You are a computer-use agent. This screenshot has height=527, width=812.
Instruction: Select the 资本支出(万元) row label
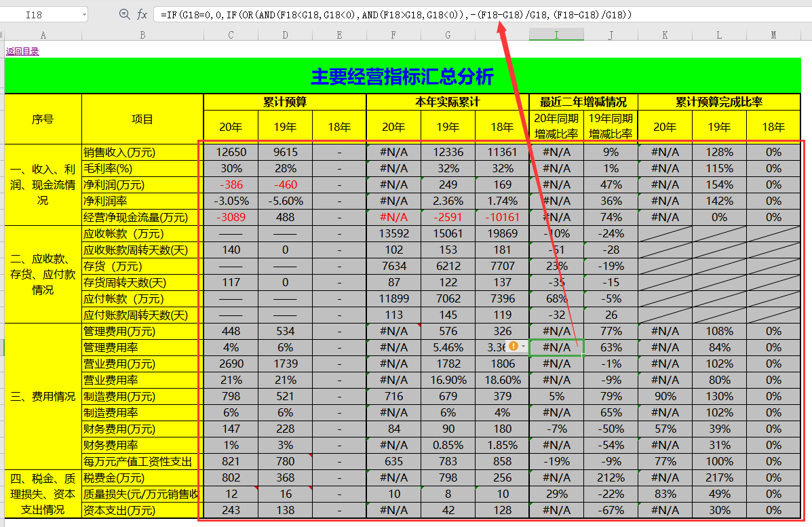point(142,511)
